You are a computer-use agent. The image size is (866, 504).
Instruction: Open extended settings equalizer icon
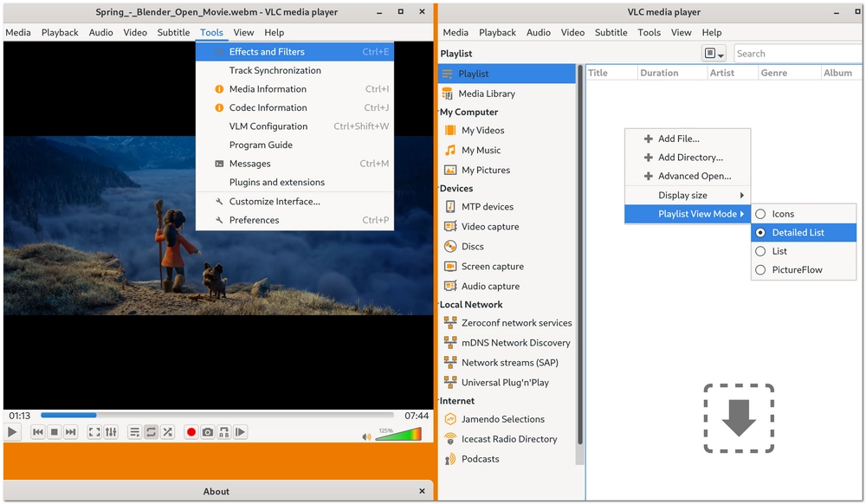coord(111,432)
